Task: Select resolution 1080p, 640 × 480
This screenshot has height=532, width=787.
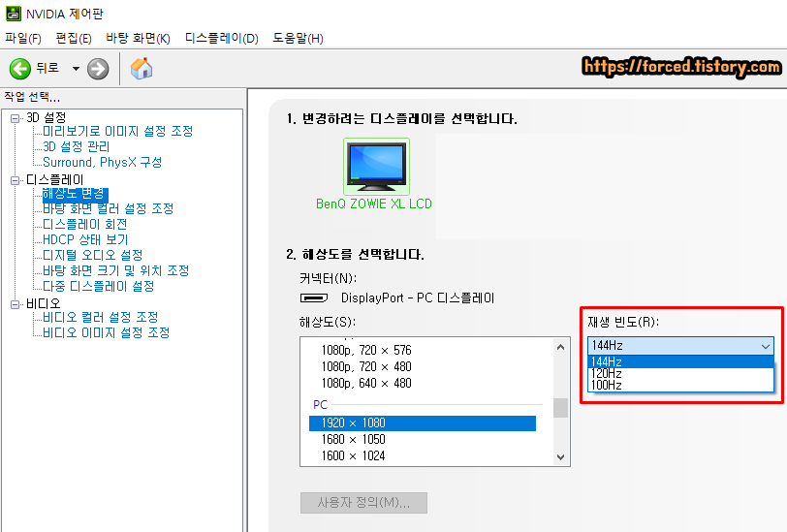Action: point(366,384)
